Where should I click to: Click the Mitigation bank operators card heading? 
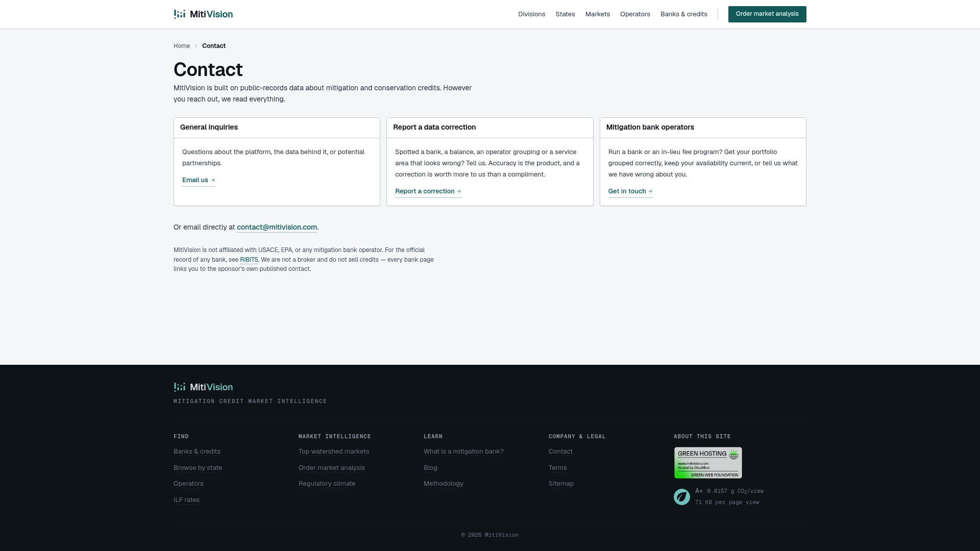(x=650, y=128)
